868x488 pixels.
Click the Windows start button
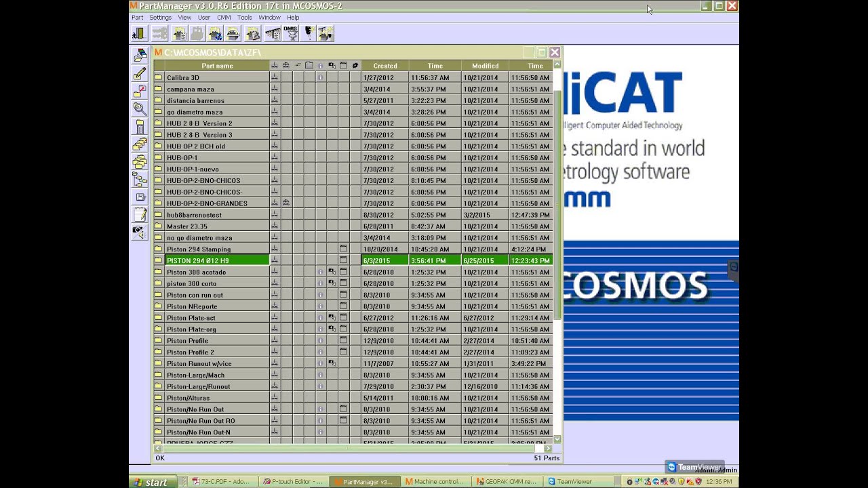154,482
